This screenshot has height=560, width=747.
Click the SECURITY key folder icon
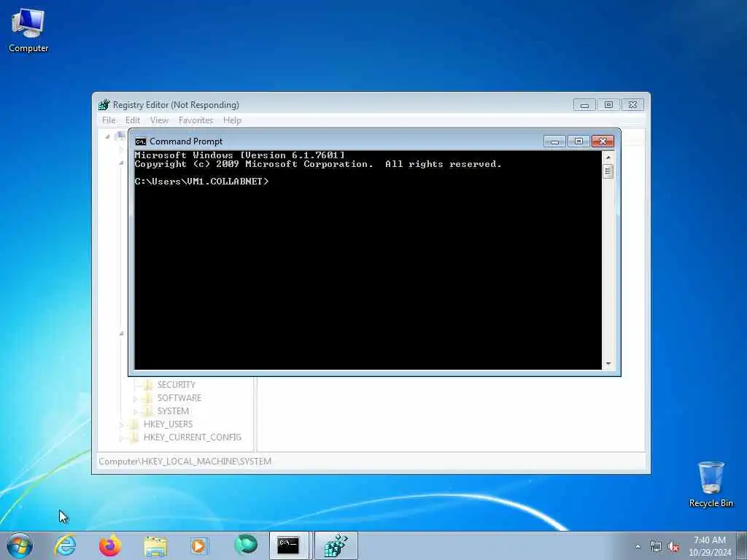[x=147, y=385]
